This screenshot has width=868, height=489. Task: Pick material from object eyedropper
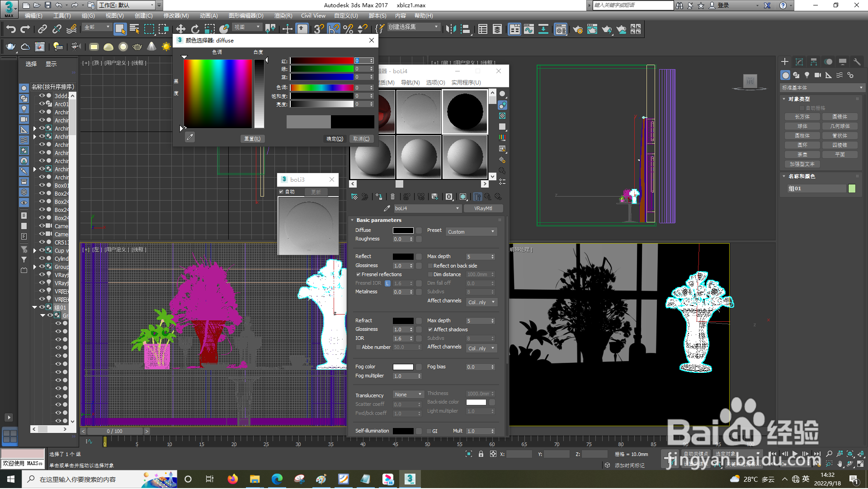387,208
